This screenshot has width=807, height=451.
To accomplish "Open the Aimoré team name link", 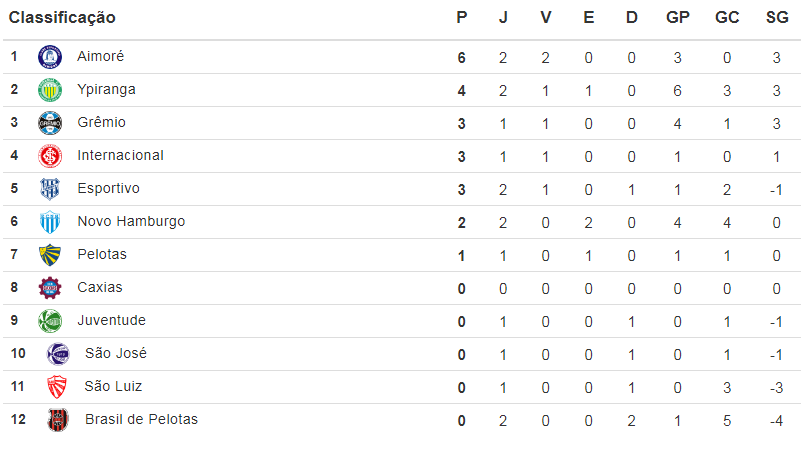I will pos(100,57).
